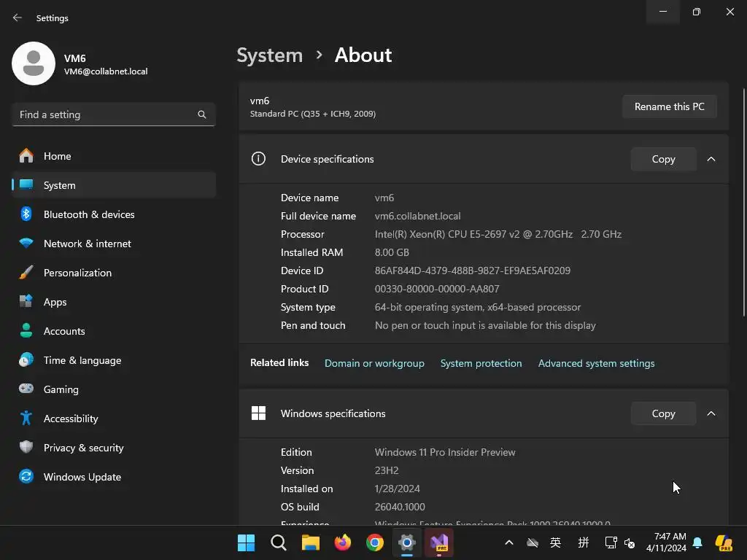Restore down the Settings window
747x560 pixels.
pyautogui.click(x=696, y=12)
